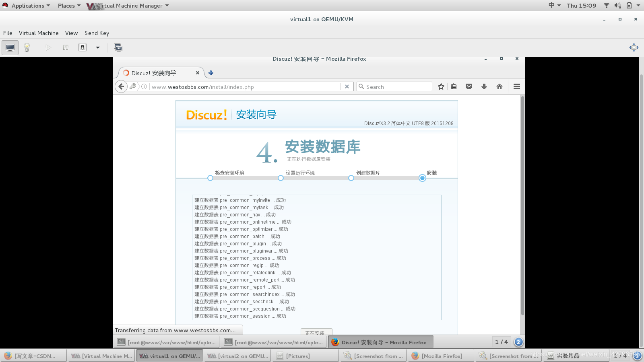Close the Discuz! 安装向导 tab
Screen dimensions: 644x362
pyautogui.click(x=197, y=73)
